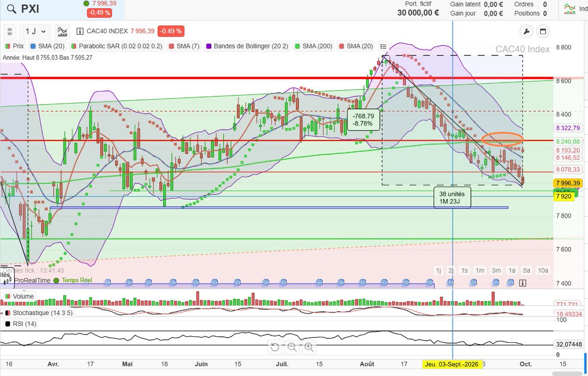The width and height of the screenshot is (588, 376).
Task: Click the search magnifier next to PXI
Action: [12, 9]
